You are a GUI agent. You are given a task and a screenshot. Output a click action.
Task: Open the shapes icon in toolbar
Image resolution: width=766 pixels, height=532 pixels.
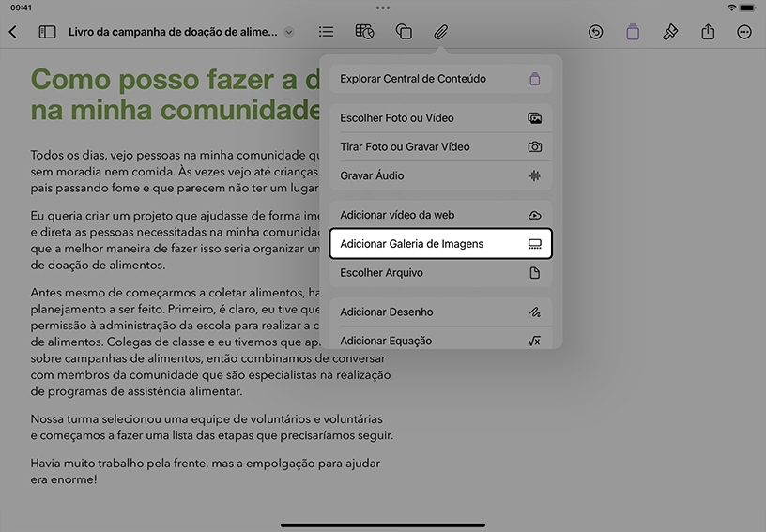coord(404,32)
